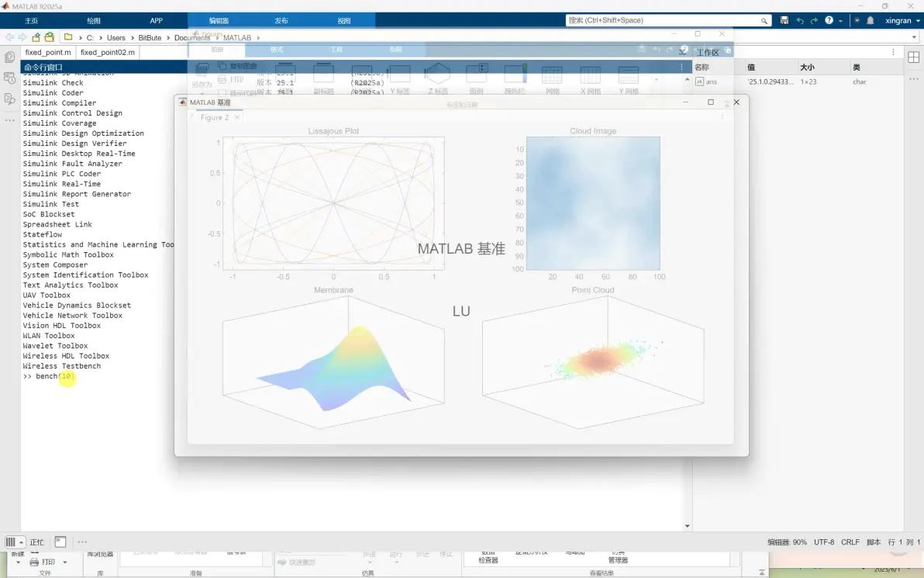The width and height of the screenshot is (924, 578).
Task: Open the top left sidebar panel icon
Action: [9, 57]
